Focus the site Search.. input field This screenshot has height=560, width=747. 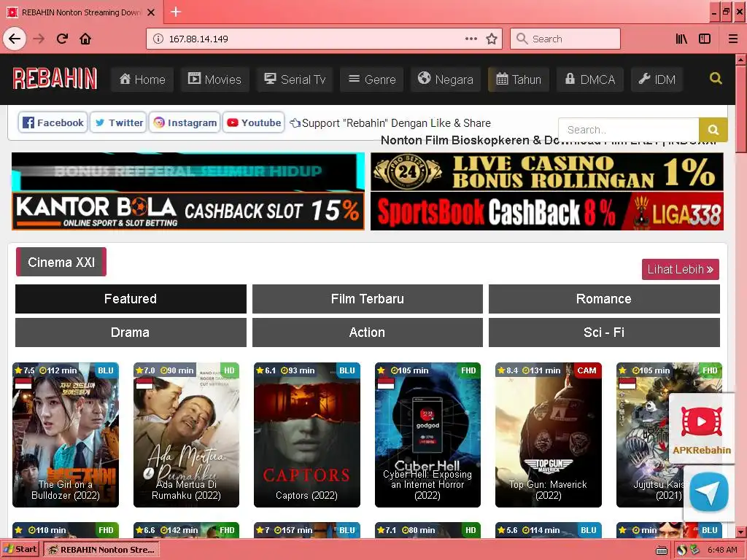click(x=628, y=130)
